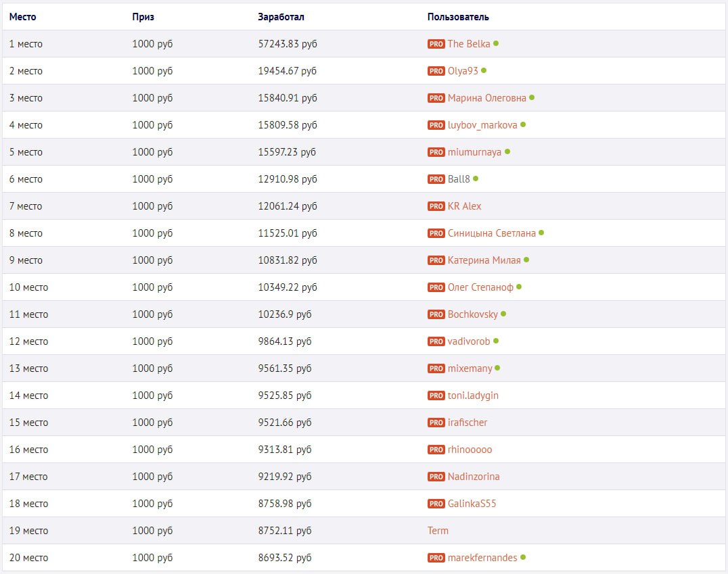Viewport: 728px width, 574px height.
Task: Select the toni.ladygin username
Action: (x=472, y=396)
